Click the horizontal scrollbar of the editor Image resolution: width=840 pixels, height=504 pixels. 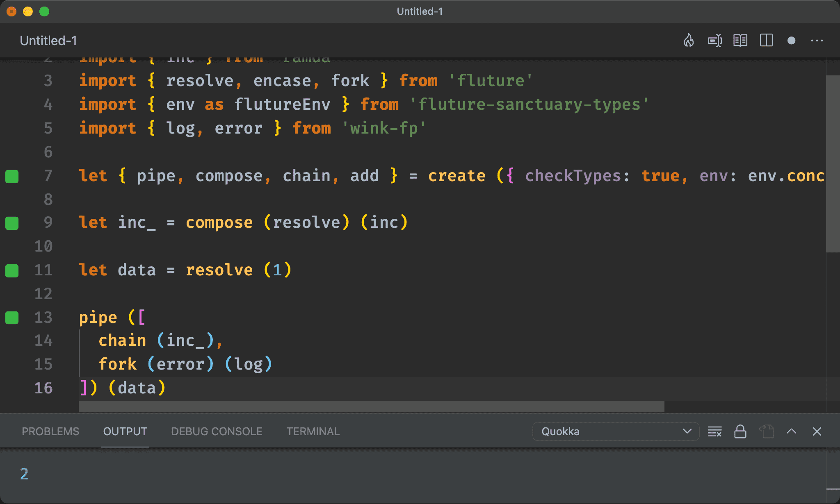tap(372, 406)
